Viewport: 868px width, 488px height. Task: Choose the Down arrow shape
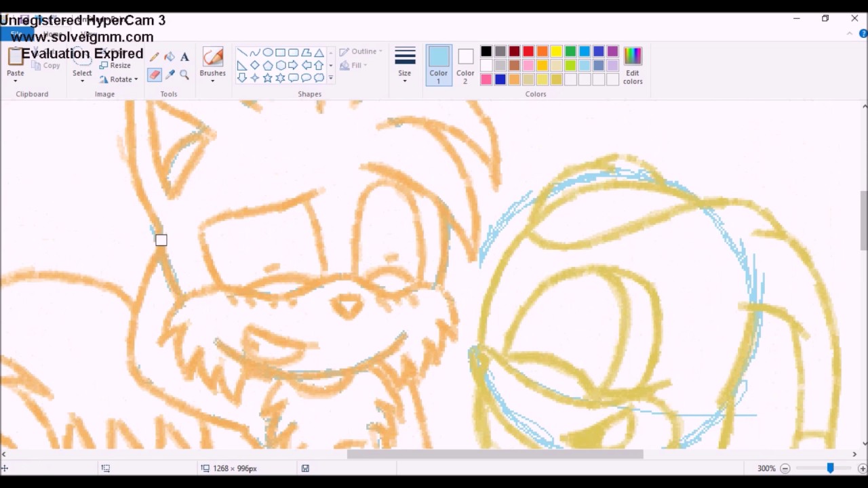click(x=242, y=78)
